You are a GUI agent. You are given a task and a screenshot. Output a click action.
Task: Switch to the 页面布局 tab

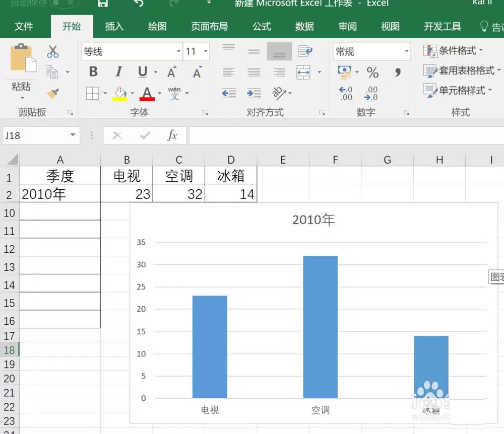click(x=209, y=26)
